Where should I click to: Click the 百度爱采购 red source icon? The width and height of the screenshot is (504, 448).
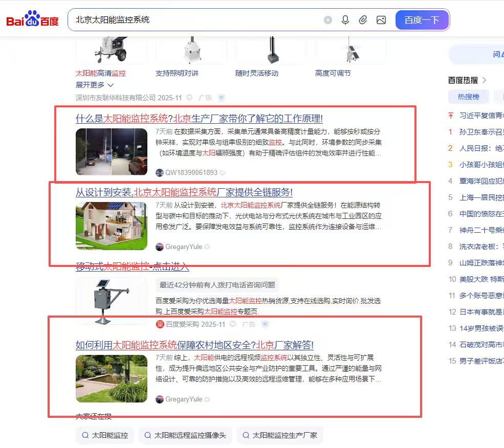point(160,324)
